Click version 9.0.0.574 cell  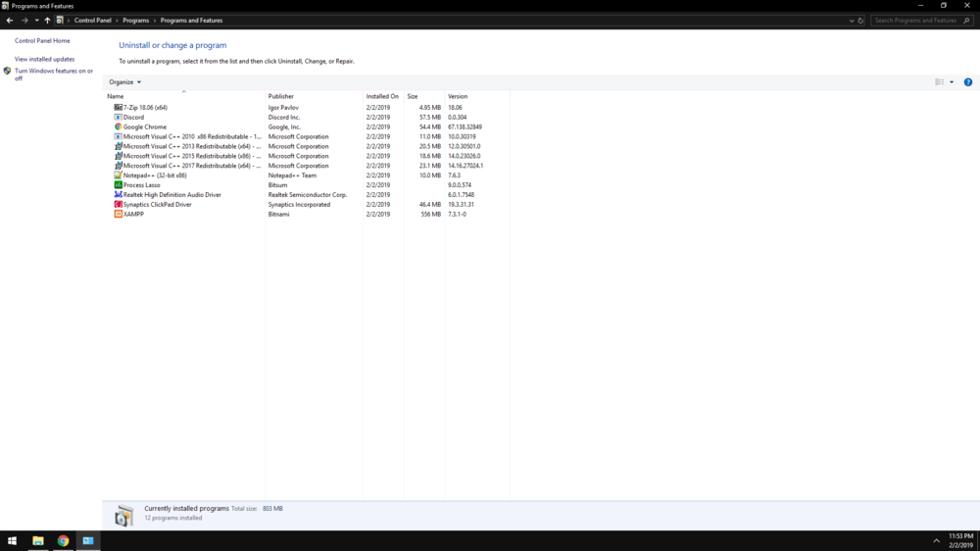coord(460,185)
